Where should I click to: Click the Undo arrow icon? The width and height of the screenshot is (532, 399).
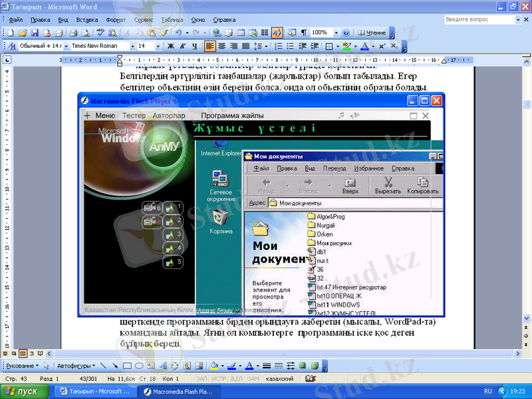coord(178,33)
